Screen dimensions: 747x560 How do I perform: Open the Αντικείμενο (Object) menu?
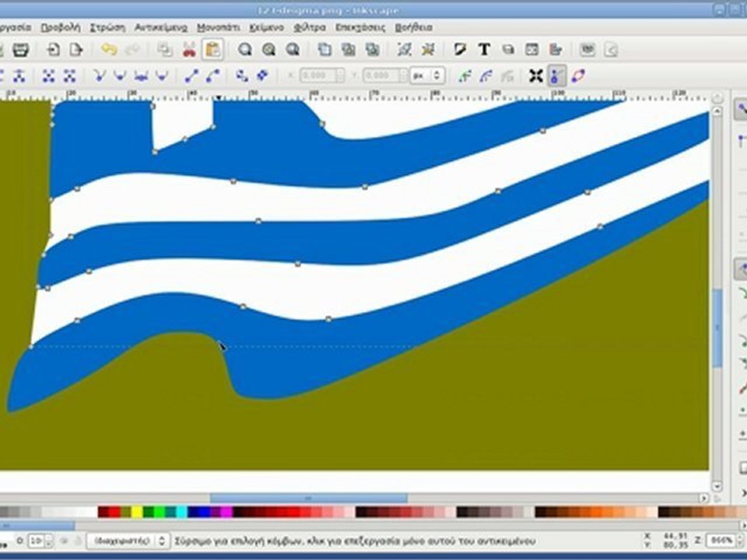click(161, 28)
